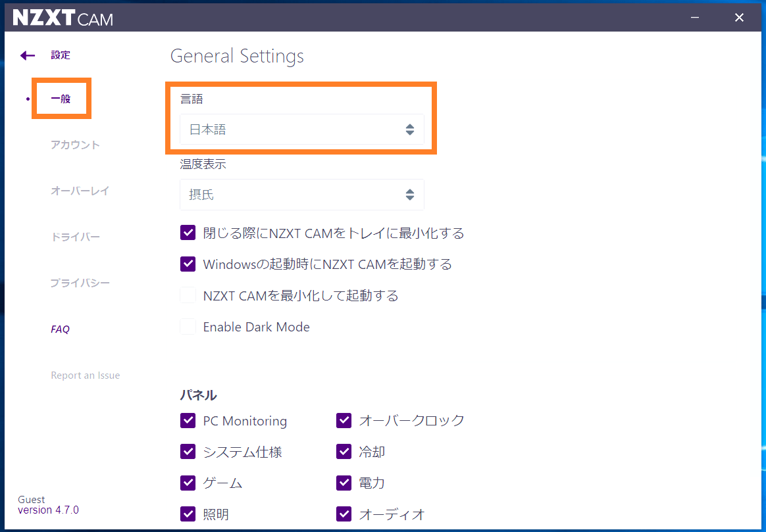
Task: Click the General Settings title
Action: (237, 56)
